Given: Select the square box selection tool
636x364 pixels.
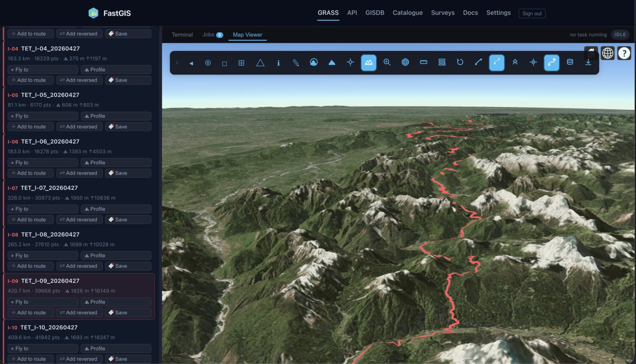Looking at the screenshot, I should (224, 63).
